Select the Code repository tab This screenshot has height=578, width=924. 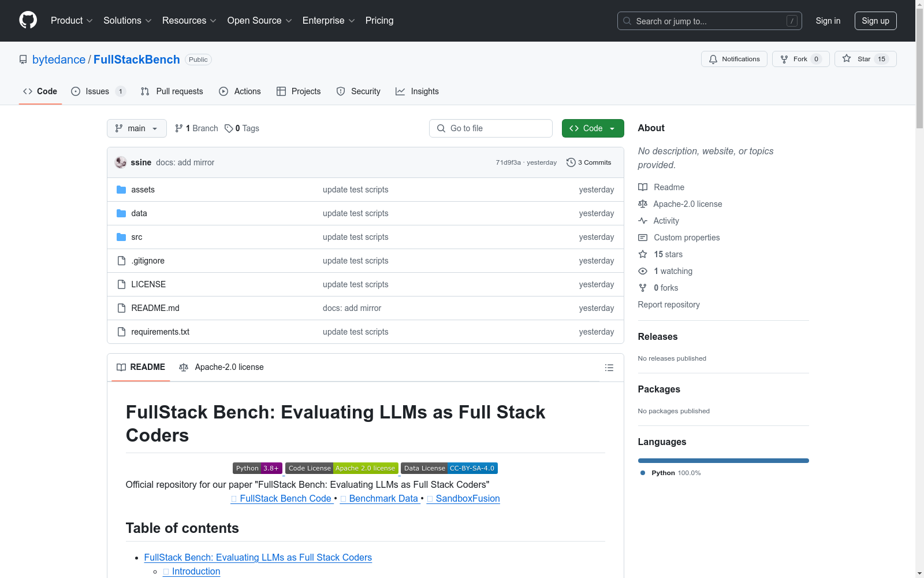[x=40, y=91]
